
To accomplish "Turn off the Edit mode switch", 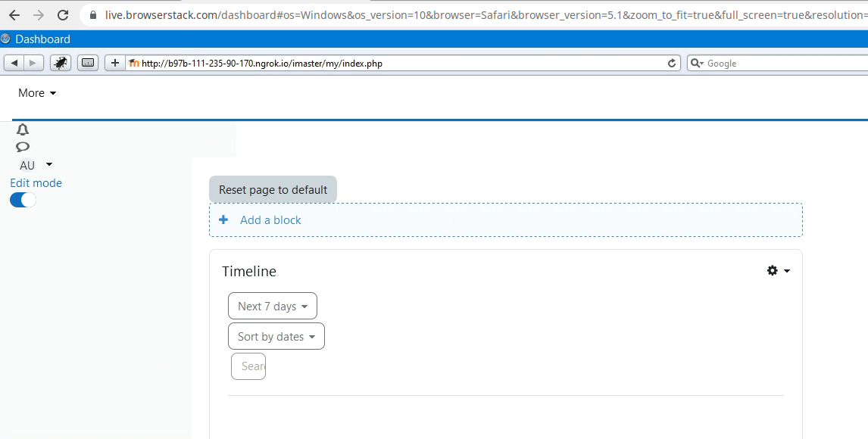I will pyautogui.click(x=23, y=200).
